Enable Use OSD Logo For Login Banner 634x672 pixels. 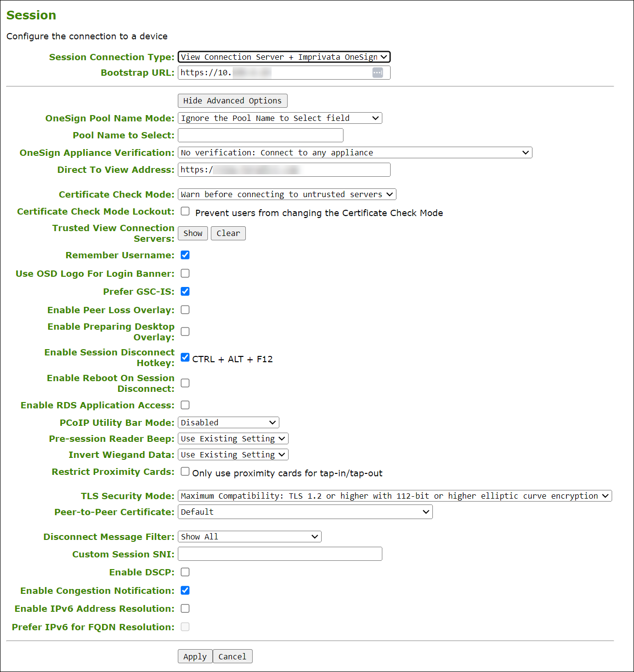(x=185, y=273)
